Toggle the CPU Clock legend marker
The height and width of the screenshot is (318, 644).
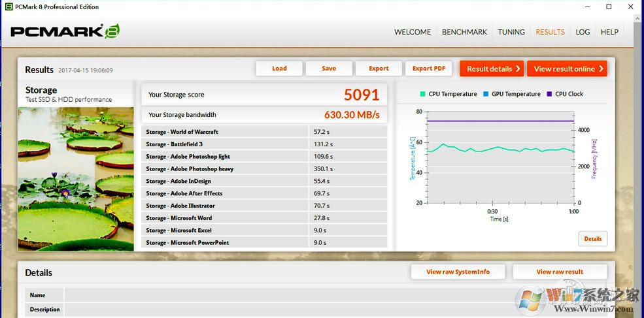pos(549,94)
